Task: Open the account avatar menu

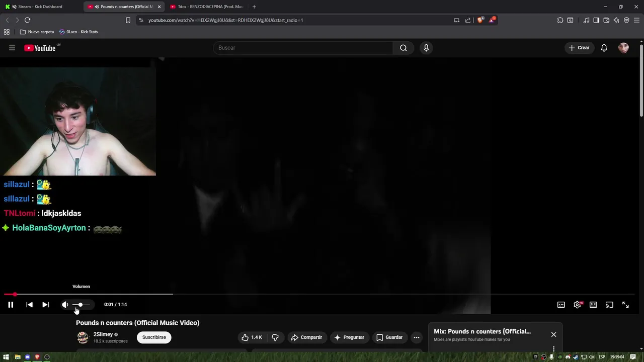Action: [623, 48]
